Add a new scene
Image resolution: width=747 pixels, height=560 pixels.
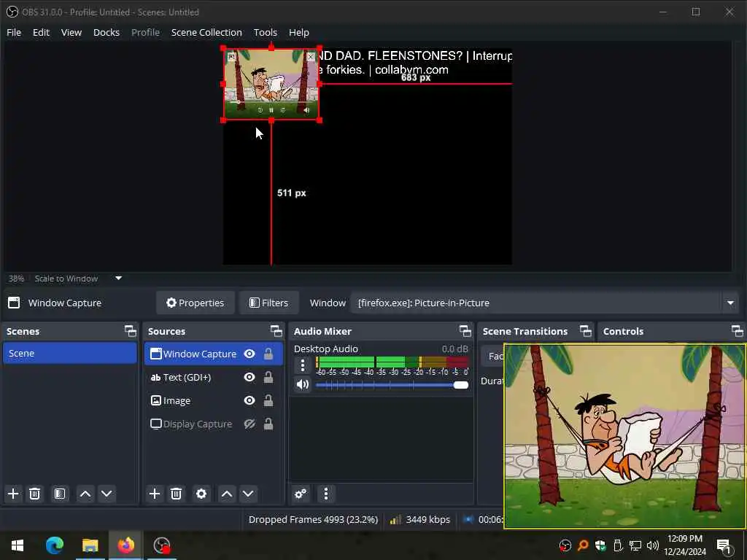[13, 494]
